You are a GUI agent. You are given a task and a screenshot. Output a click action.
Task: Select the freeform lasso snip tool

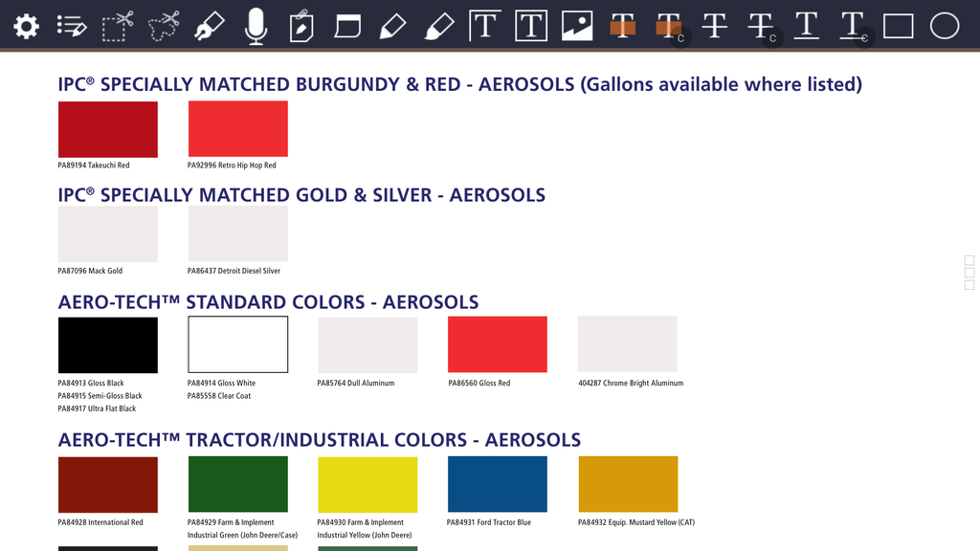coord(164,26)
